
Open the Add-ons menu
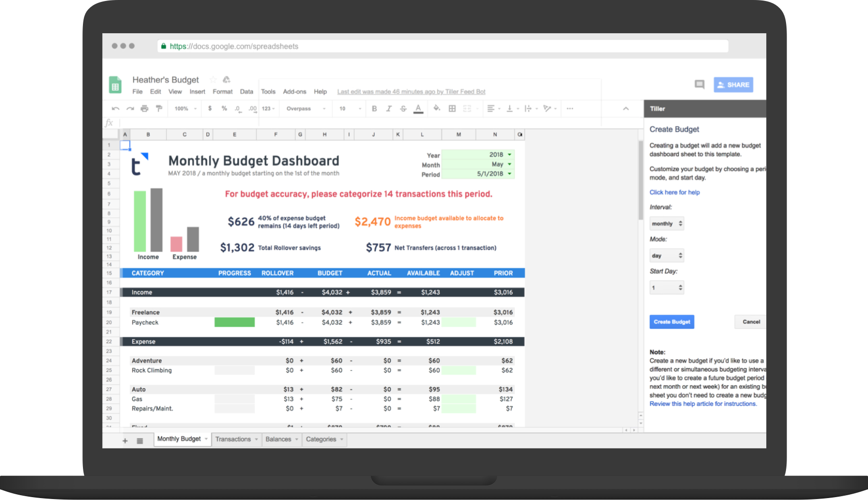coord(294,92)
